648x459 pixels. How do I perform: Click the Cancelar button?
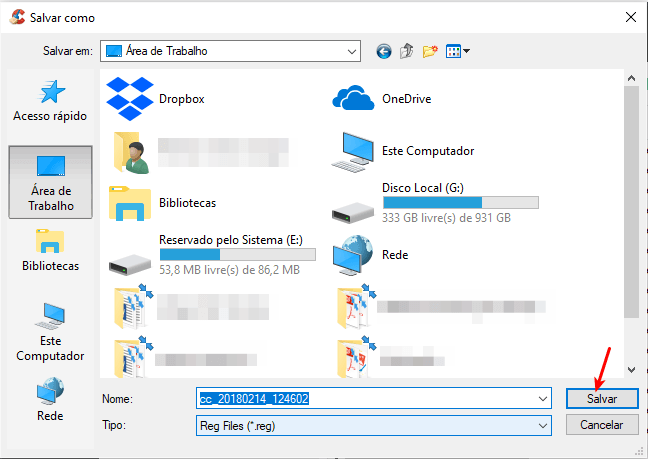[602, 425]
